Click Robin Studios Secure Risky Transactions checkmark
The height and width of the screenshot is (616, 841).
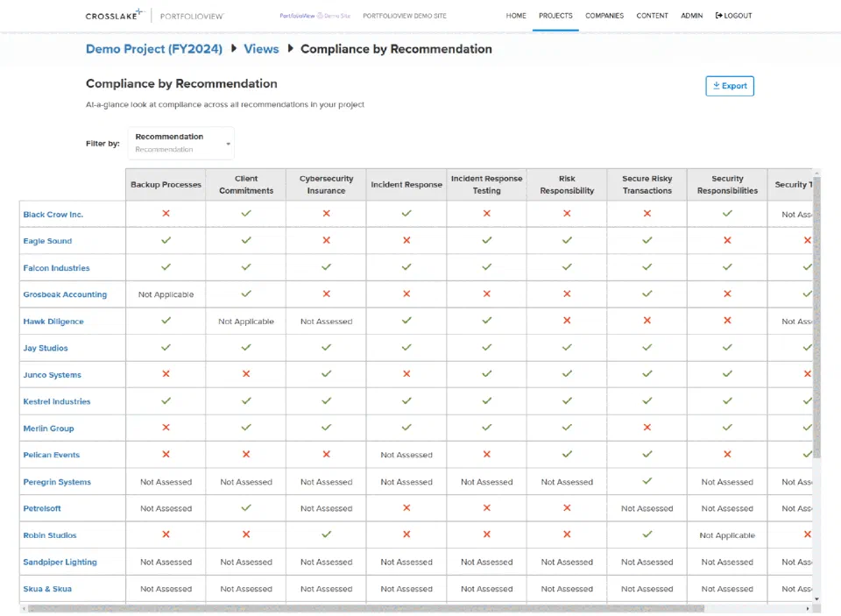(647, 535)
